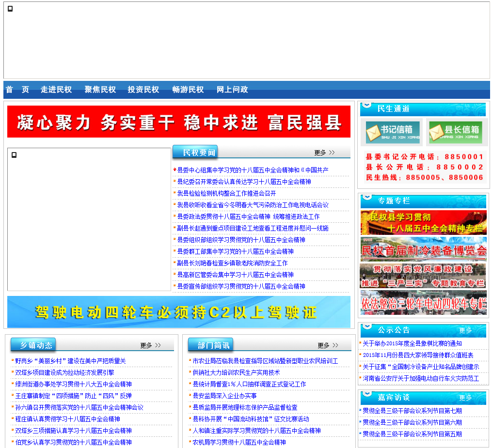
Task: Open notice 2015年11月份县四大家领导接待群众值班表
Action: [x=418, y=355]
